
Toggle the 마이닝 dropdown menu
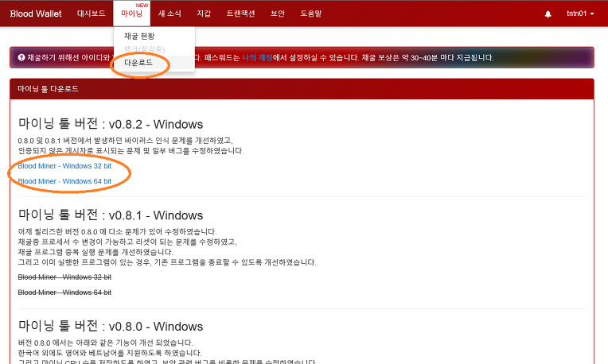pyautogui.click(x=132, y=14)
